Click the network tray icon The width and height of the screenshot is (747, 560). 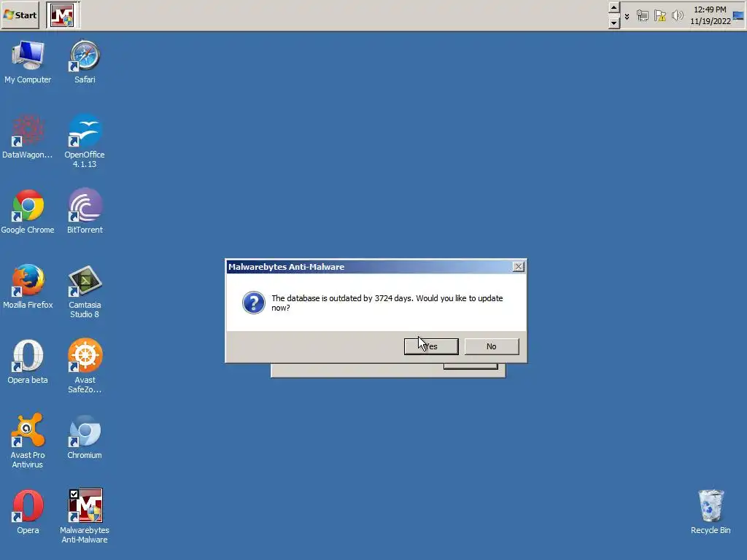(643, 16)
